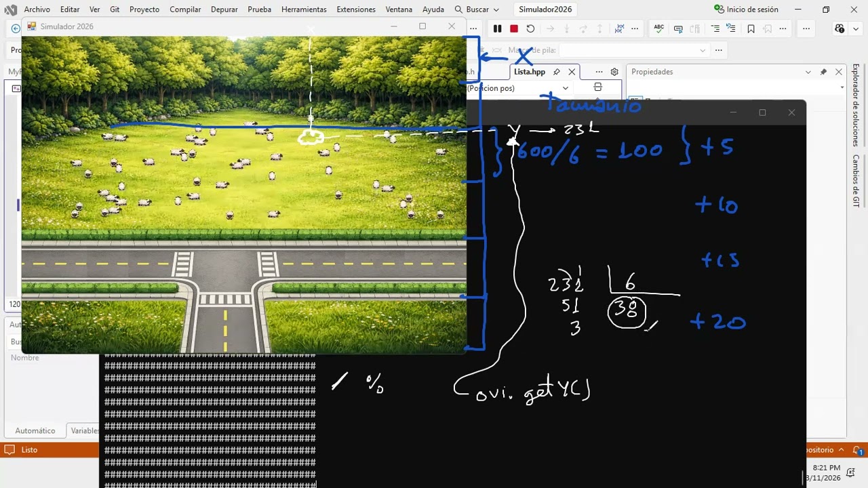Open the Git menu

(x=115, y=9)
